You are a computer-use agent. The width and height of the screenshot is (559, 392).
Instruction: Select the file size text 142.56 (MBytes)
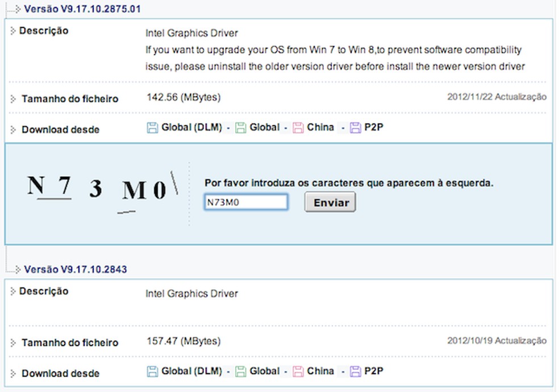pyautogui.click(x=183, y=97)
